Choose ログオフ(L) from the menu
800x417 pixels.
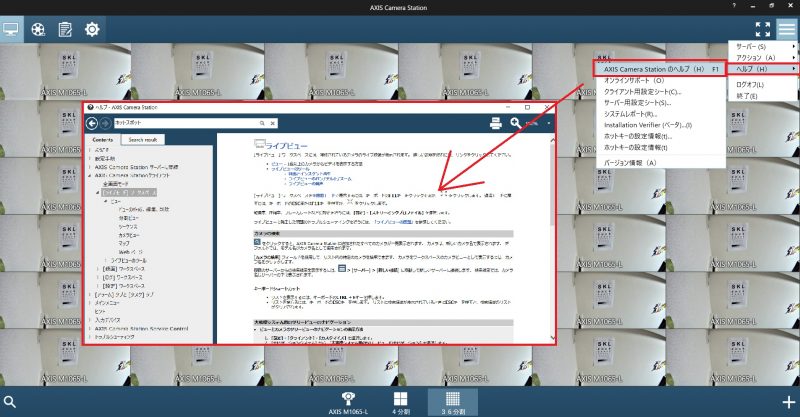click(x=749, y=85)
